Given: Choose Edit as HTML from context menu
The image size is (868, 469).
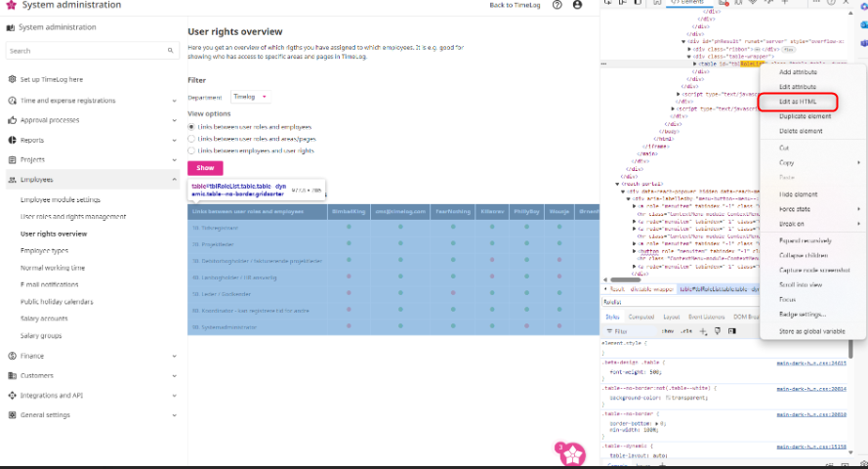Looking at the screenshot, I should 798,102.
